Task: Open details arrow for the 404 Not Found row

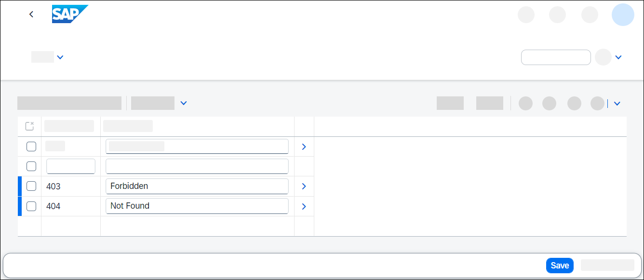Action: [304, 206]
